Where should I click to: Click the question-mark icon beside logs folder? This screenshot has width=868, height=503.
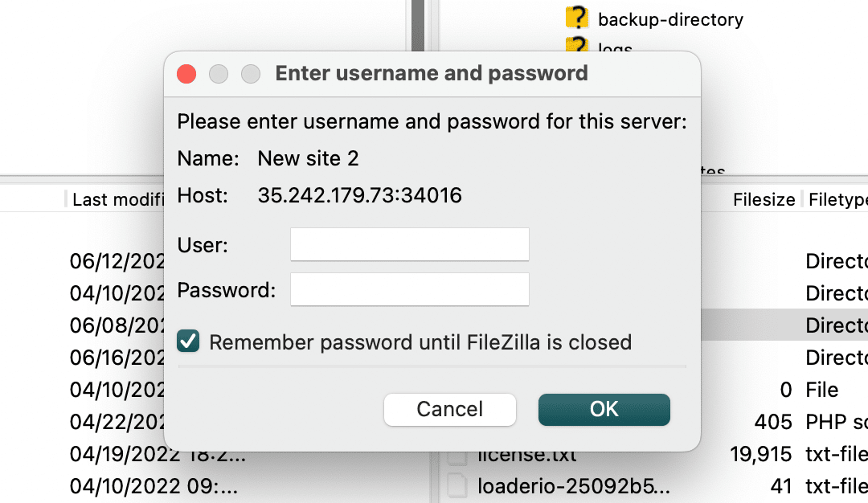tap(578, 47)
